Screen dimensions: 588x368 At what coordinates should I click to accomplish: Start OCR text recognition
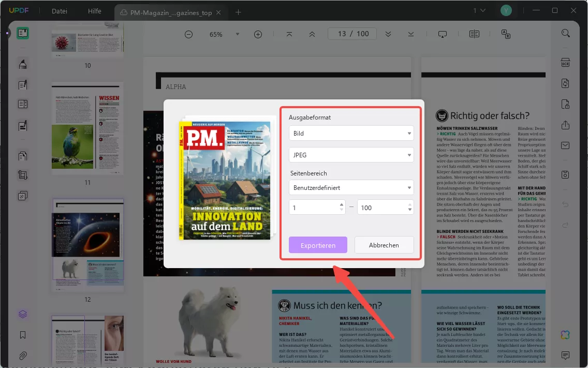[x=565, y=62]
